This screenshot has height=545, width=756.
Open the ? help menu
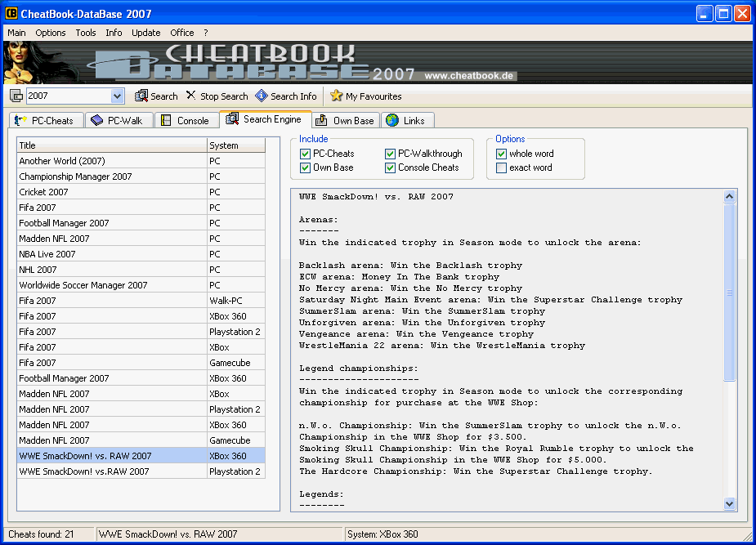coord(205,33)
